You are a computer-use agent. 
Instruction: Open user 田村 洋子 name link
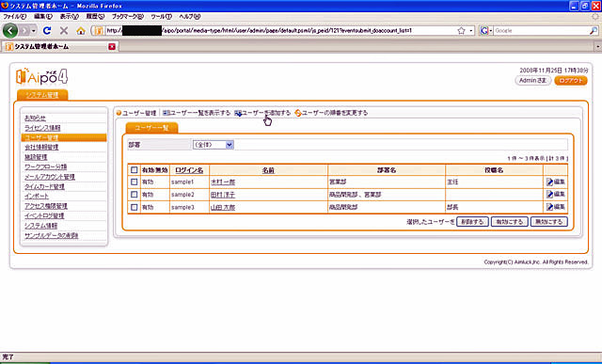(223, 195)
